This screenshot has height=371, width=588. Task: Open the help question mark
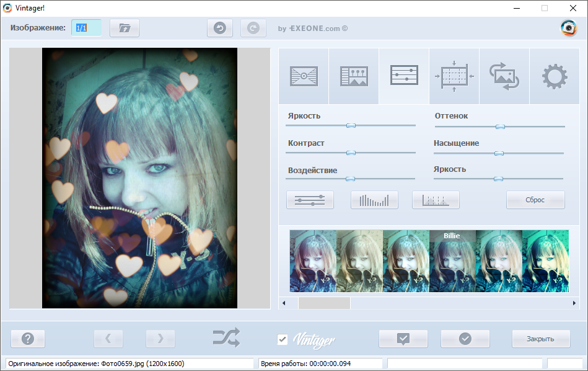click(x=27, y=339)
